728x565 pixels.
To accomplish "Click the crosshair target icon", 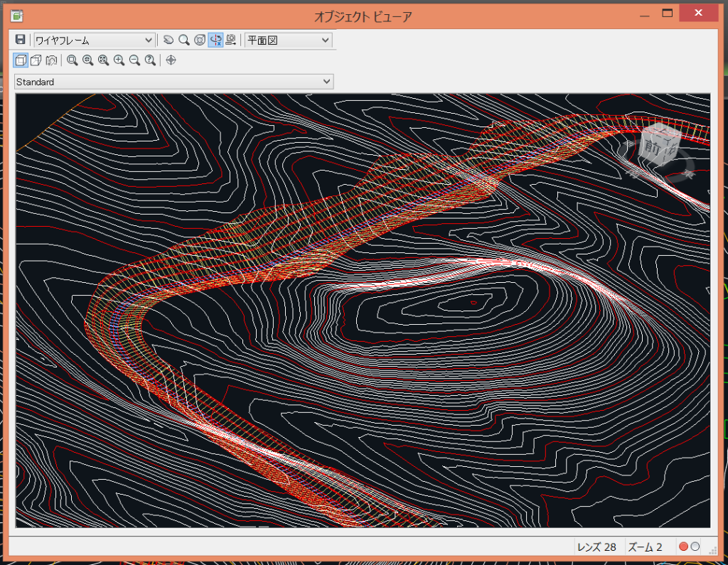I will coord(171,60).
